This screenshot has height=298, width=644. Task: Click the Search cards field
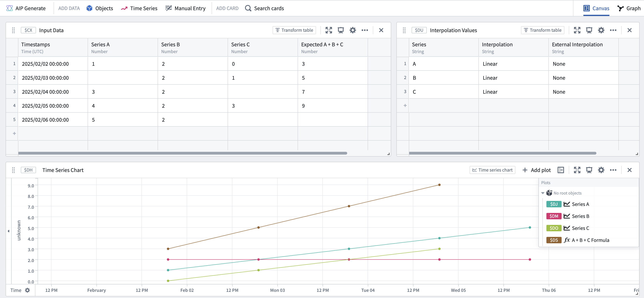pyautogui.click(x=264, y=8)
